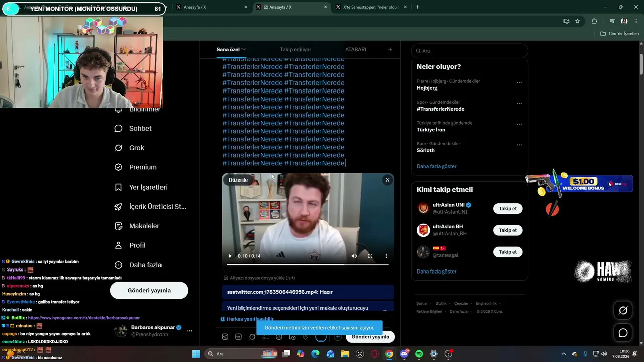Open more options for the Sörloth trend
This screenshot has height=362, width=644.
(519, 145)
